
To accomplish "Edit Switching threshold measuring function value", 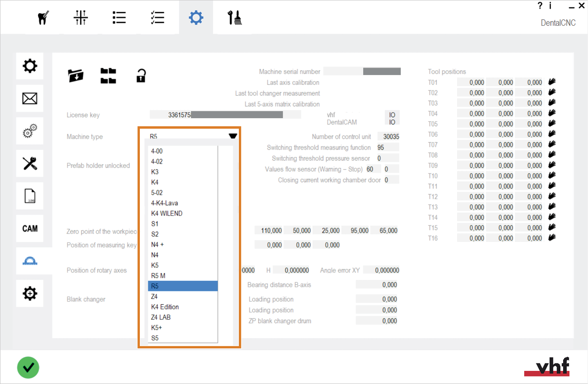I will coord(387,147).
